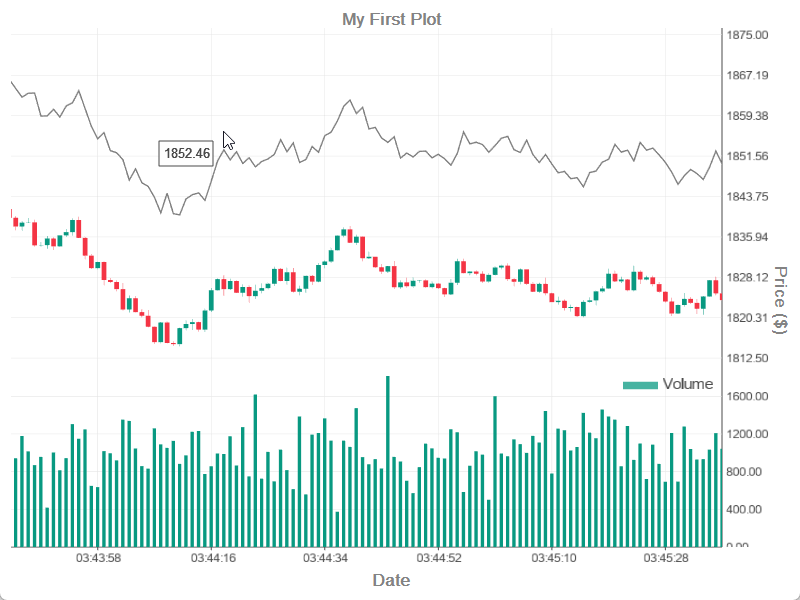
Task: Click the 400.00 volume axis label
Action: [x=747, y=510]
